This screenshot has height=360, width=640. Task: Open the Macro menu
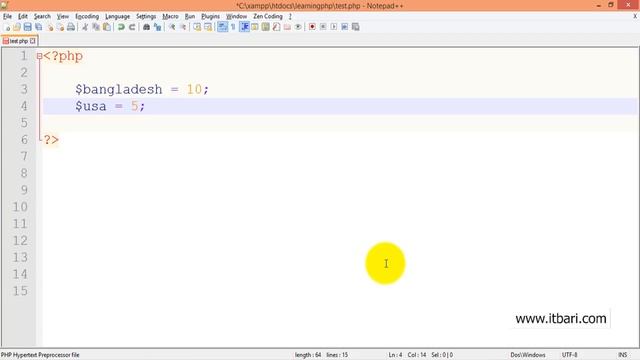[170, 16]
